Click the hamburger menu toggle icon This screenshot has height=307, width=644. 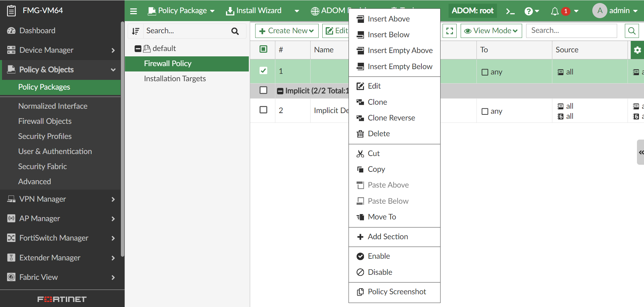click(133, 11)
